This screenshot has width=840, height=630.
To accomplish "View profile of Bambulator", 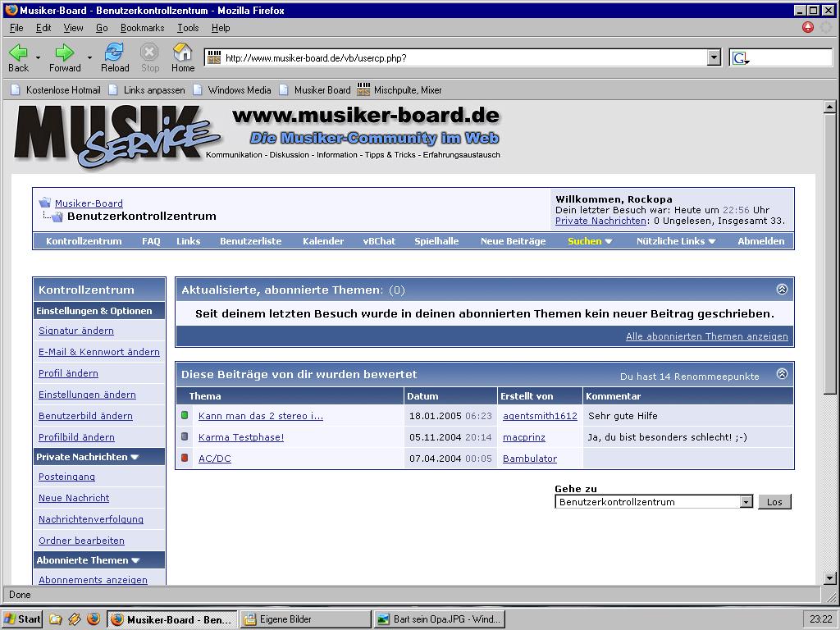I will 530,459.
